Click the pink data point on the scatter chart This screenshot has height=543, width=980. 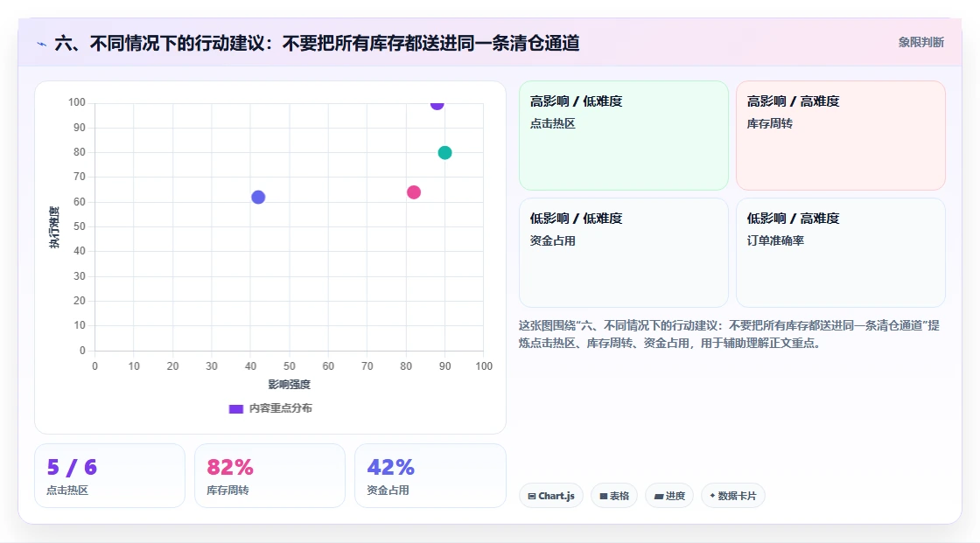(x=414, y=191)
